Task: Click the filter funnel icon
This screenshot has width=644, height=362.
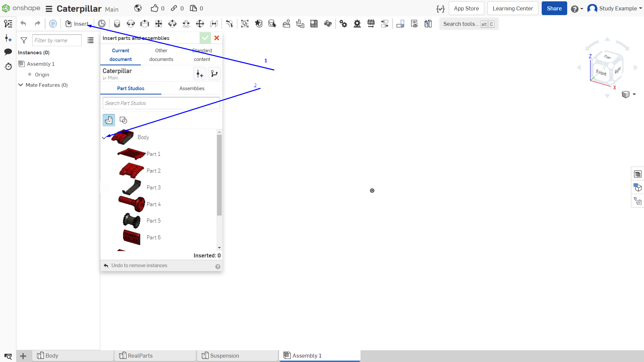Action: point(24,40)
